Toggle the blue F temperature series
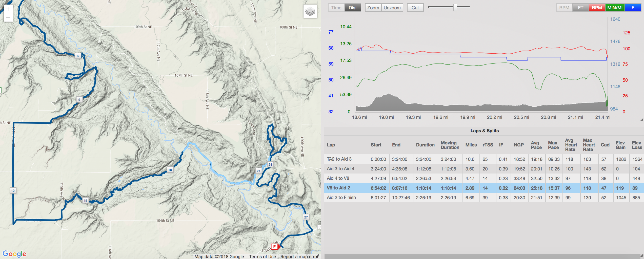 (x=633, y=8)
